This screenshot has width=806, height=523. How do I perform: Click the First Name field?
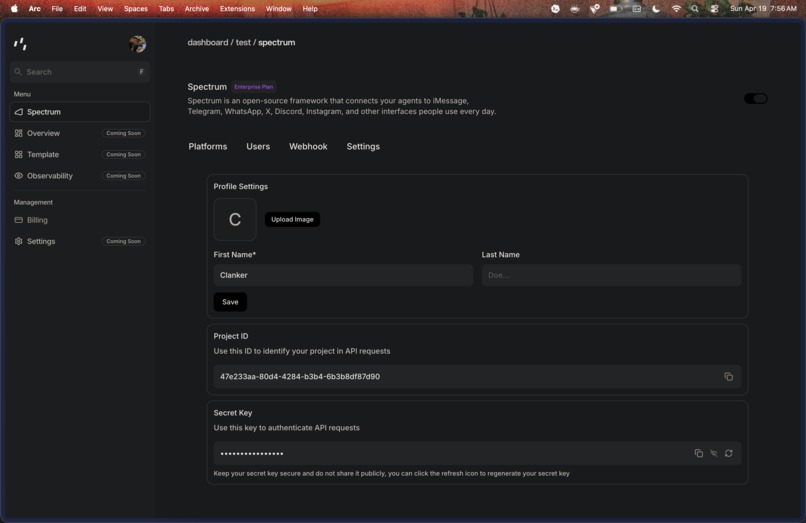tap(343, 275)
